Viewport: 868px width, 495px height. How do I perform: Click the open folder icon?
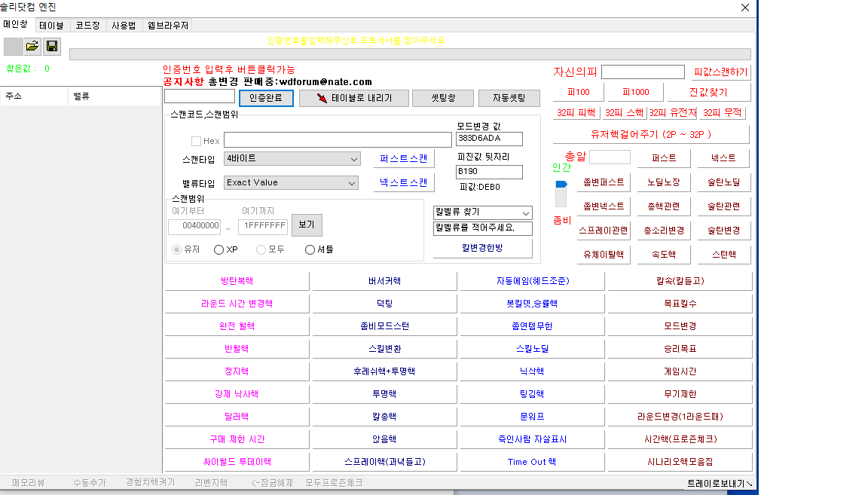coord(32,47)
